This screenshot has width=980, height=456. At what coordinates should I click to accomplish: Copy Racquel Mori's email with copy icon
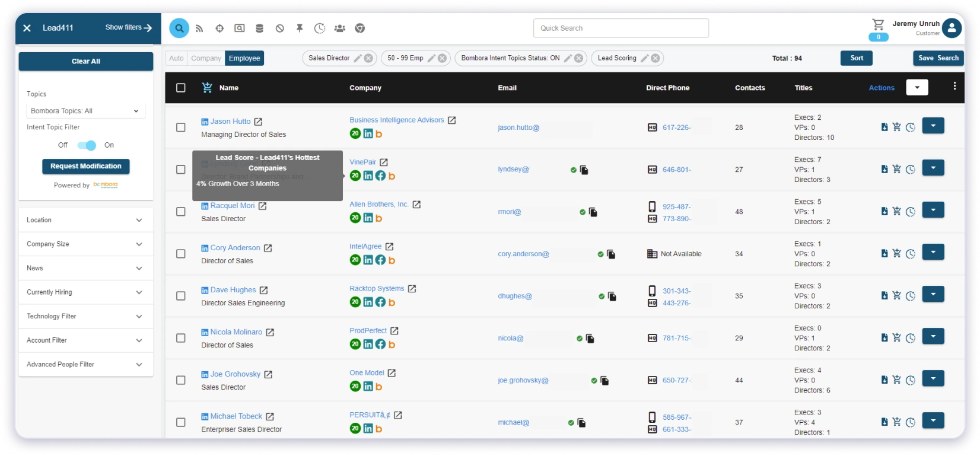[x=593, y=212]
